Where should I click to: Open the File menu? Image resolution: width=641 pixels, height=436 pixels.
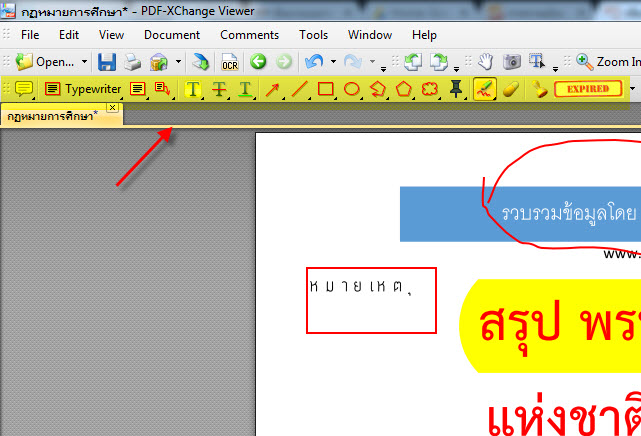pyautogui.click(x=30, y=35)
